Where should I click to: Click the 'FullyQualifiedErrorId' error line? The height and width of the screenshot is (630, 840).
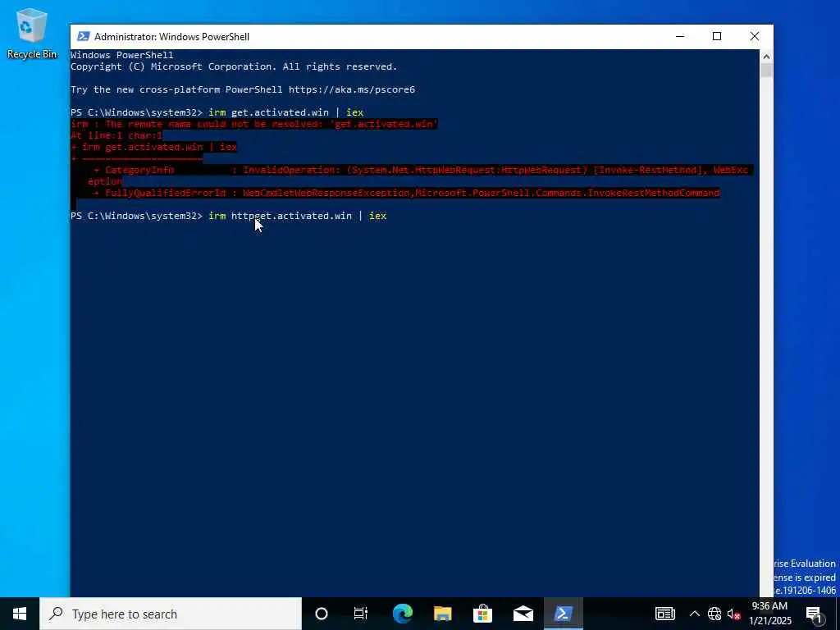point(407,193)
